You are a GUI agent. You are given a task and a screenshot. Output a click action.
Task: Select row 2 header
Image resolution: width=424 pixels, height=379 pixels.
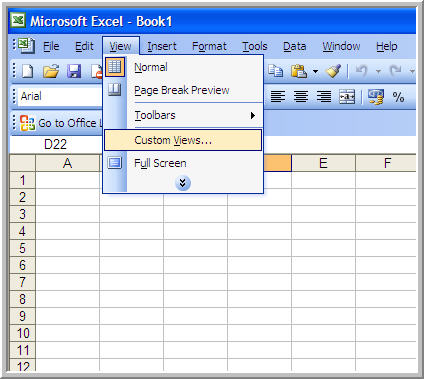click(x=22, y=197)
